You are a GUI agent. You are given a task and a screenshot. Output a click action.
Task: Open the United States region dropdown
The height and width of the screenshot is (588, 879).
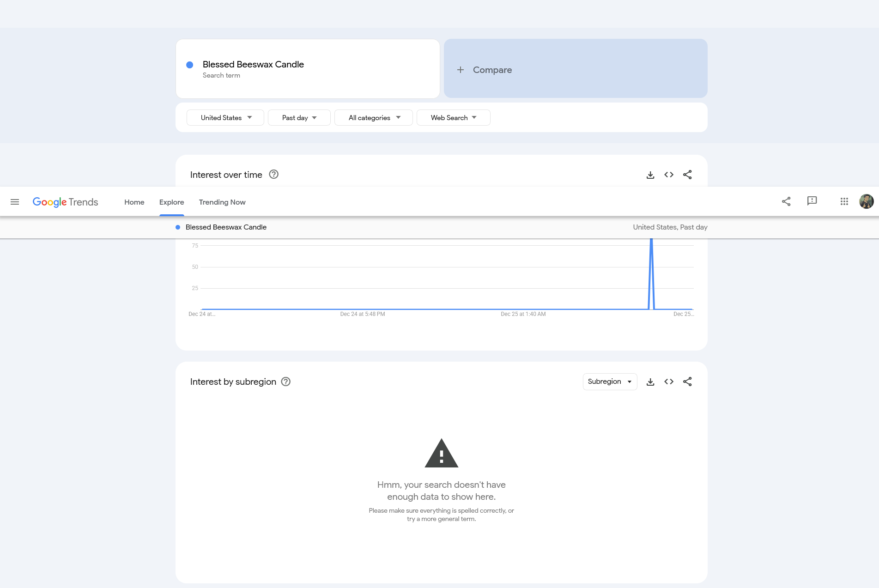pos(225,118)
